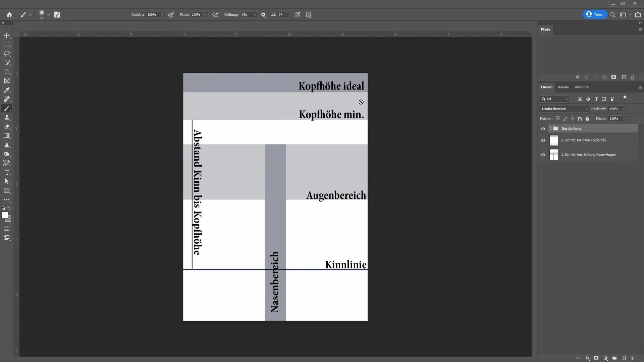Screen dimensions: 644x362
Task: Click Load path as selection icon
Action: pyautogui.click(x=596, y=77)
